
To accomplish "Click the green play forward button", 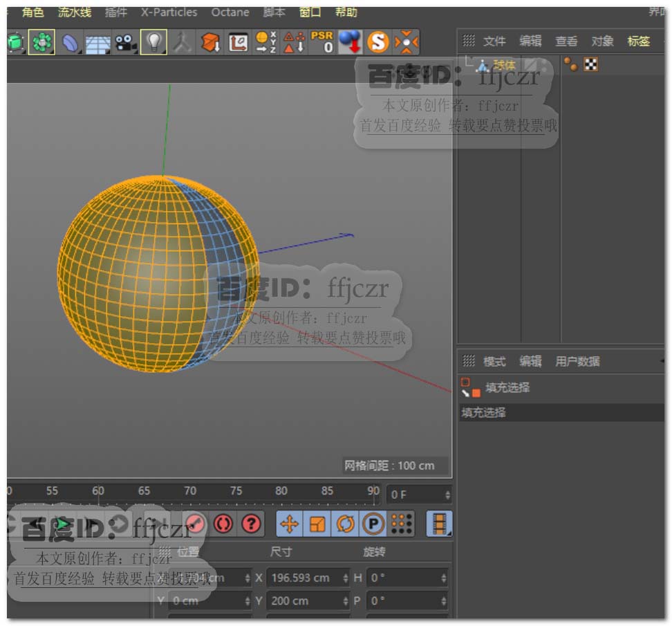I will pos(63,524).
